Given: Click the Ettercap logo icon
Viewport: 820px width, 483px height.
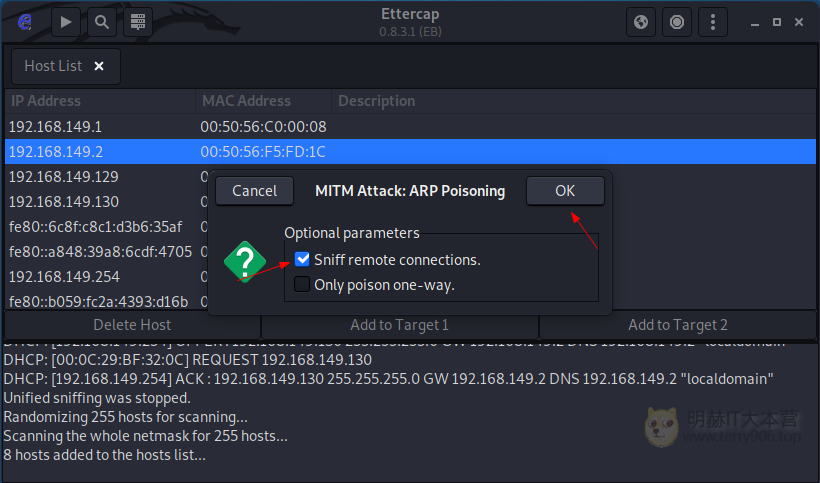Looking at the screenshot, I should (25, 22).
